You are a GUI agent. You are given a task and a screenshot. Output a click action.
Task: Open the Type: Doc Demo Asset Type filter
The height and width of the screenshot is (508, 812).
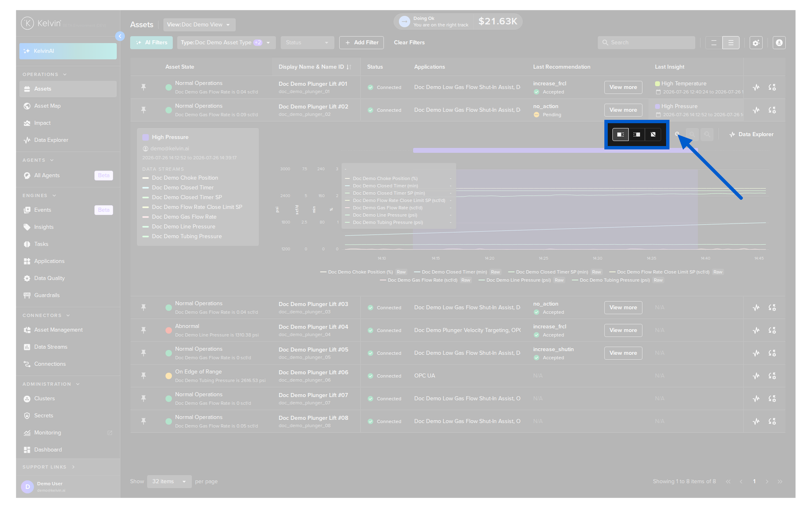pyautogui.click(x=226, y=43)
